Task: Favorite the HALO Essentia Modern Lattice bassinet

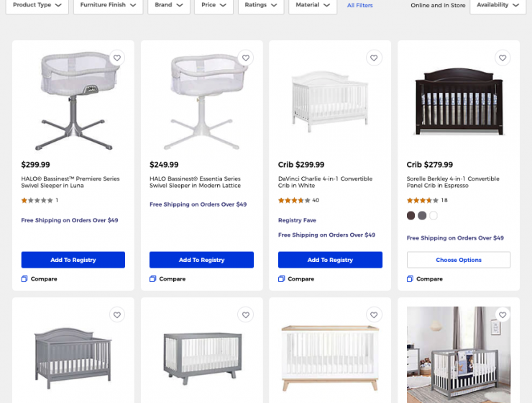Action: (x=246, y=58)
